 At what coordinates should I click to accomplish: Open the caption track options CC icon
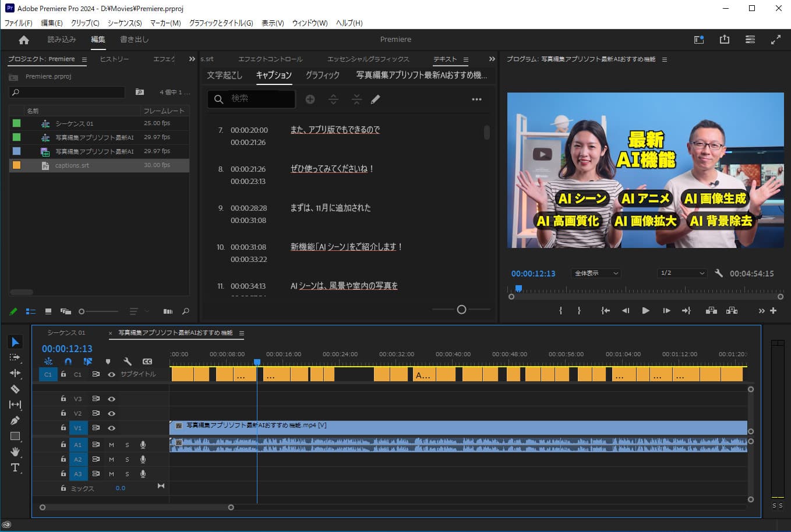pos(147,361)
